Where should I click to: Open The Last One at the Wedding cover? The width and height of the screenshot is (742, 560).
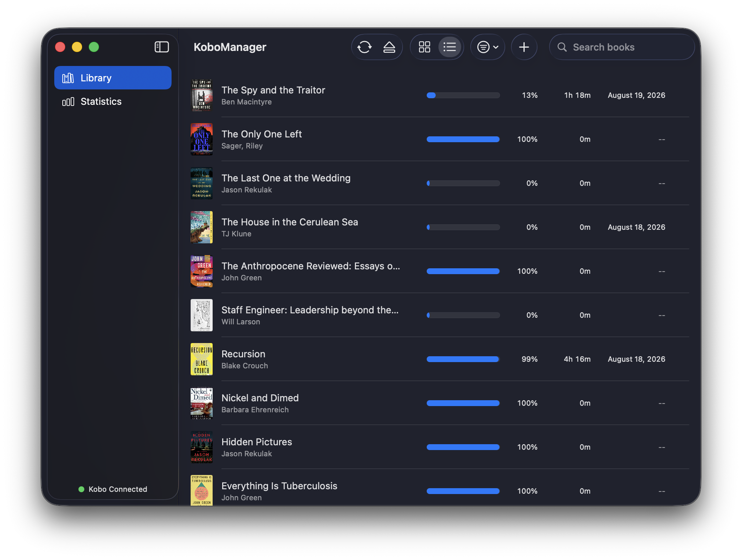[202, 183]
